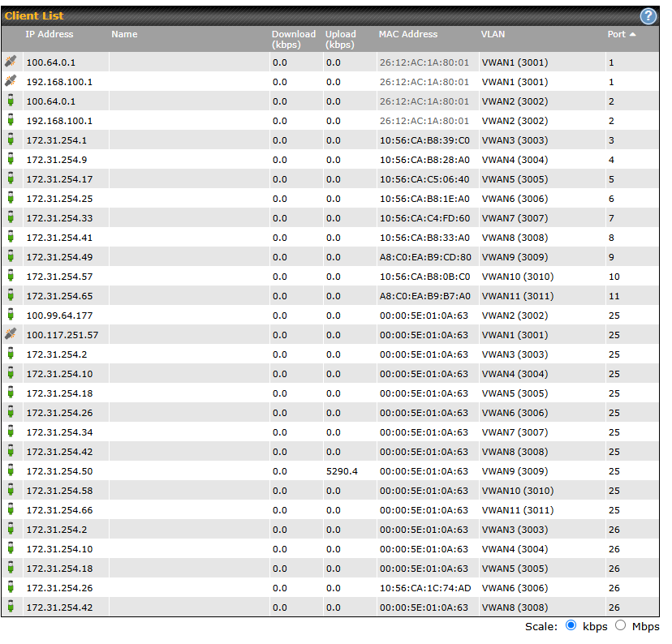Click status icon for client 172.31.254.66
This screenshot has width=672, height=644.
tap(11, 509)
